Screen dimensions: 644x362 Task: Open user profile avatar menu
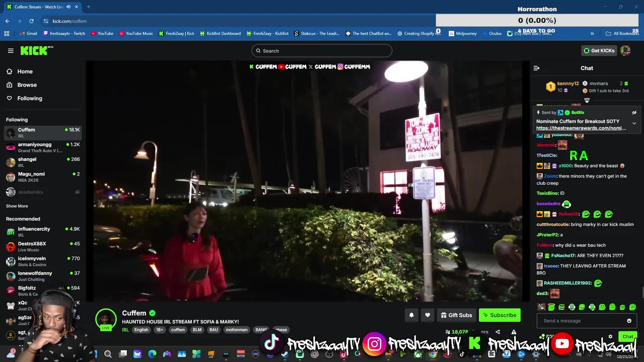625,51
